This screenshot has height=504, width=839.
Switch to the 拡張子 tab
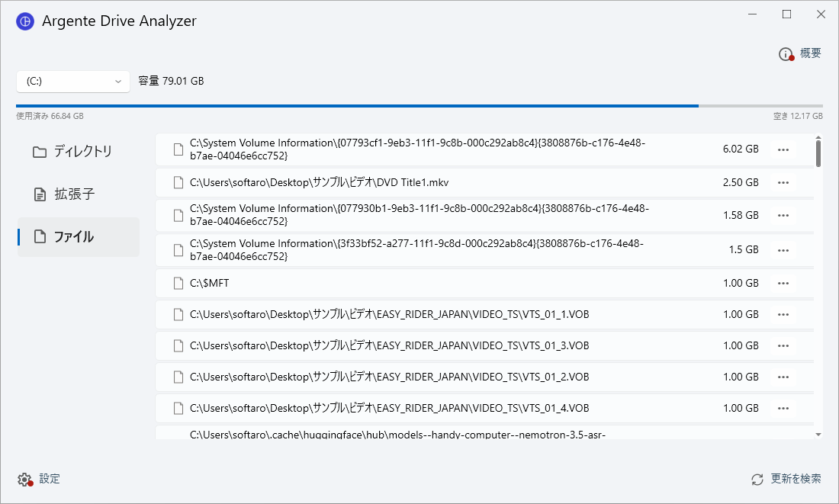[78, 194]
